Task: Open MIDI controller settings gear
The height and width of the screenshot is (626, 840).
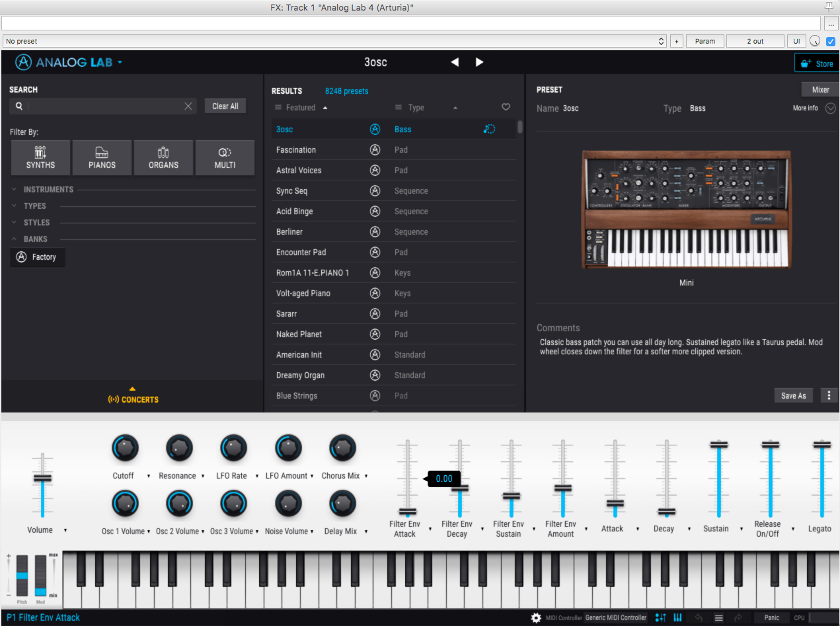Action: click(536, 618)
